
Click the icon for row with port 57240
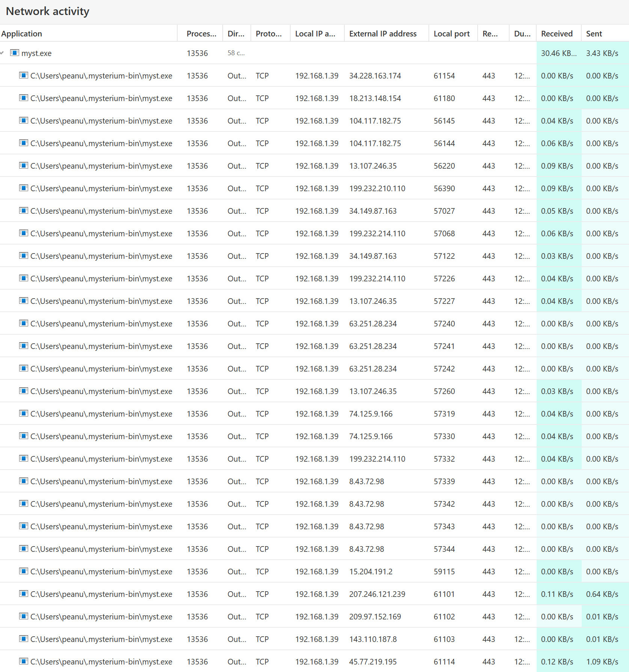(23, 323)
